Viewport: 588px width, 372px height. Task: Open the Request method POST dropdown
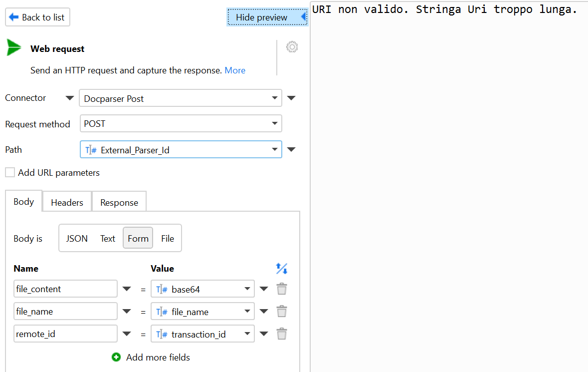coord(181,123)
